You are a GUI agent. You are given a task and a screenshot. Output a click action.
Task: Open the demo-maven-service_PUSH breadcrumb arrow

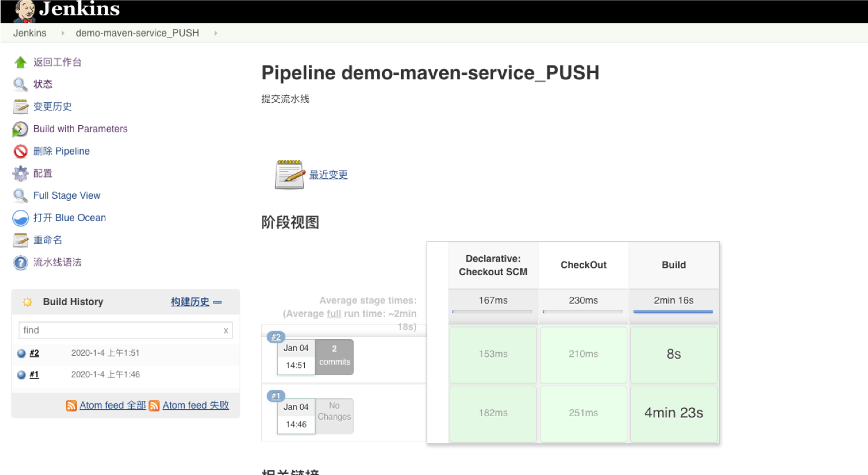[216, 34]
